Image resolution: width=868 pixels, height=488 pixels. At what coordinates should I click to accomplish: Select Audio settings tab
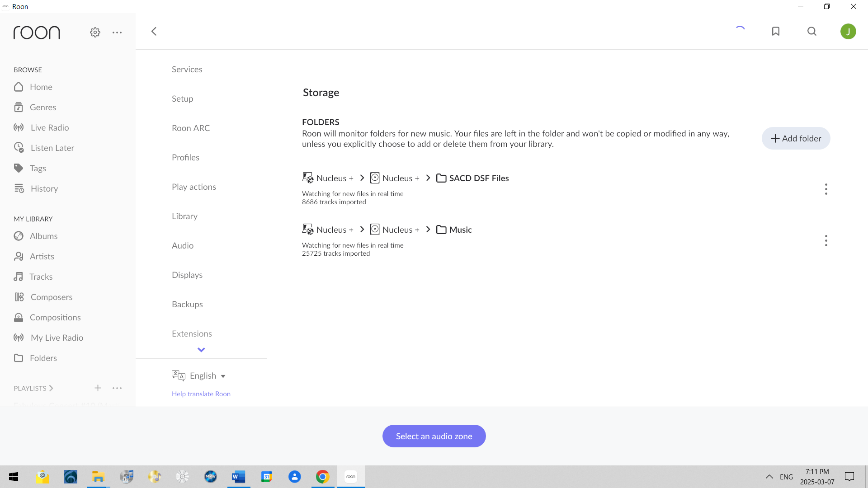pyautogui.click(x=183, y=245)
